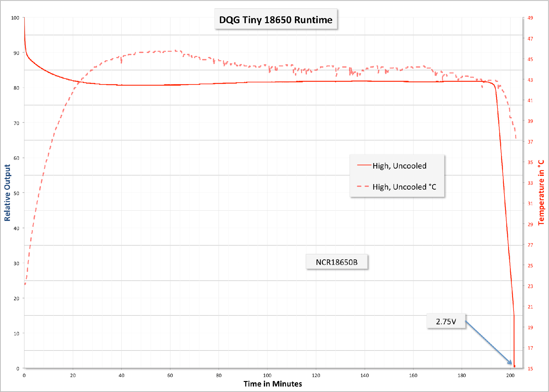The width and height of the screenshot is (549, 392).
Task: Click the 200 tick on the time axis
Action: [510, 375]
